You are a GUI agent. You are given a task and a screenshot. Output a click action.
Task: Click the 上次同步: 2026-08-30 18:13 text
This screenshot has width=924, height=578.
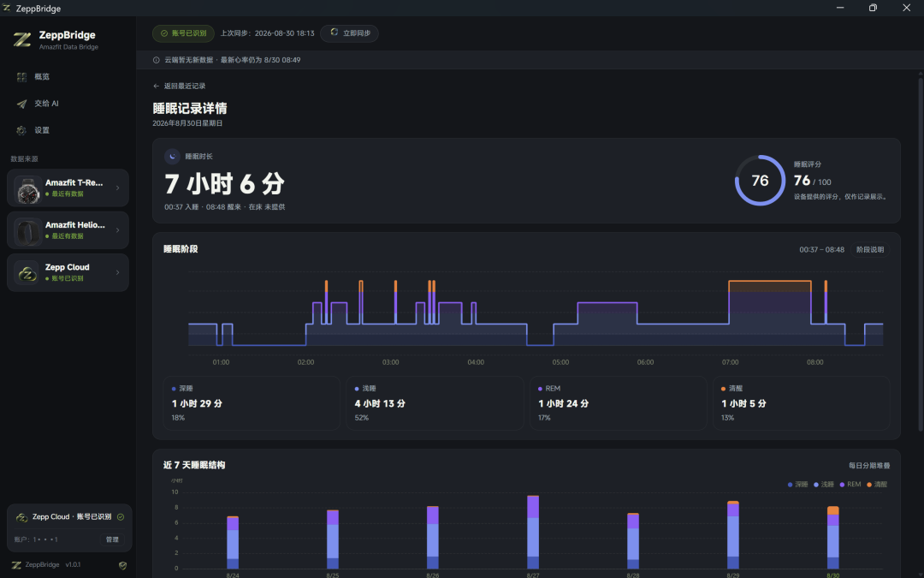[268, 33]
